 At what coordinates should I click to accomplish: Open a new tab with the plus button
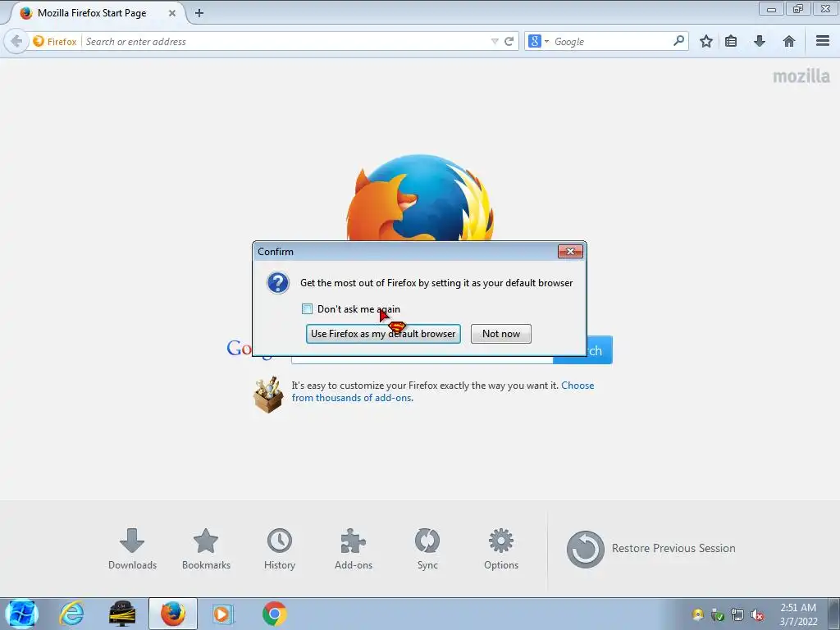click(x=199, y=13)
